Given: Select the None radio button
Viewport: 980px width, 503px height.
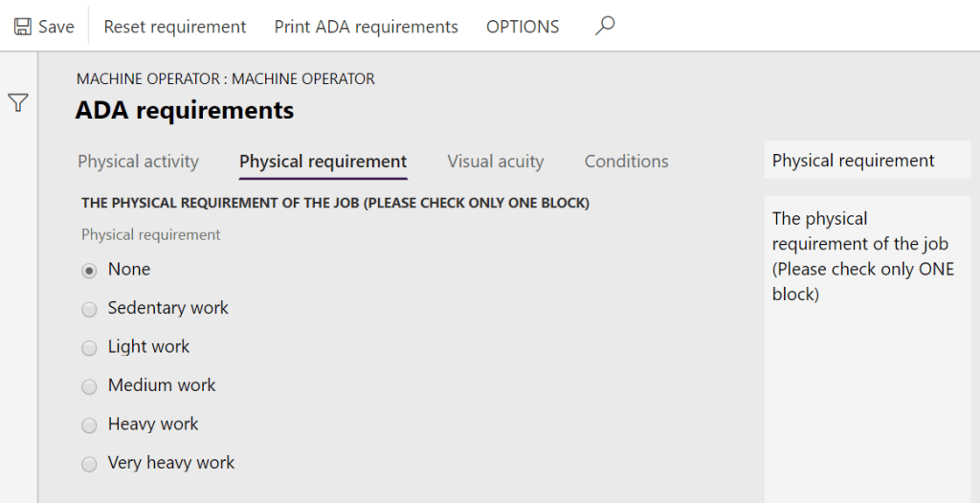Looking at the screenshot, I should click(89, 271).
